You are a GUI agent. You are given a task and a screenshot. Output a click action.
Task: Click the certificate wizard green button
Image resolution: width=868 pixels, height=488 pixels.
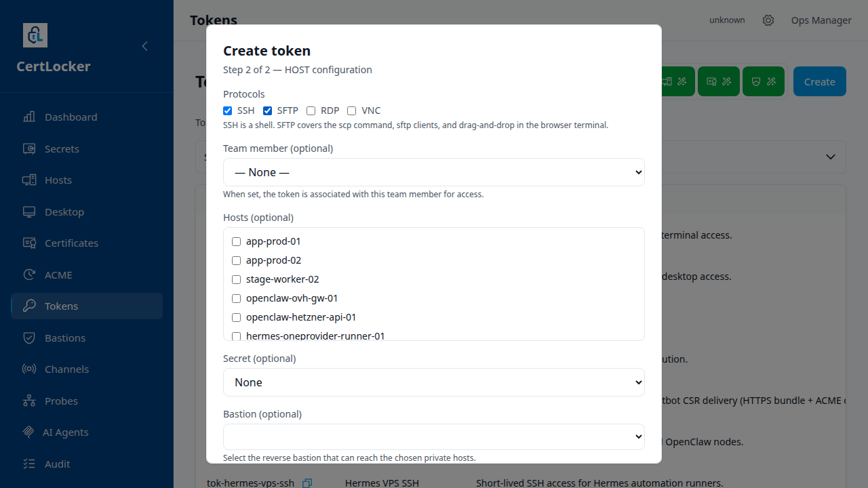[x=719, y=81]
